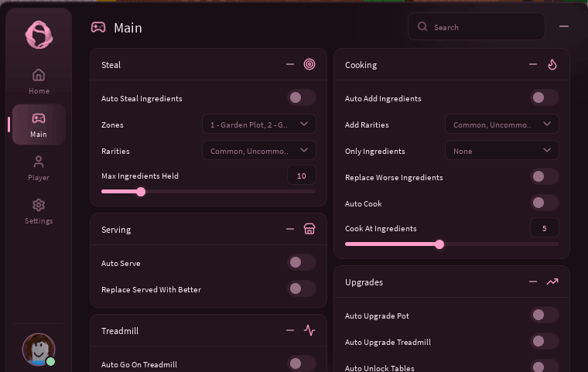The height and width of the screenshot is (372, 588).
Task: Click the magnifier icon in search box
Action: pyautogui.click(x=422, y=26)
